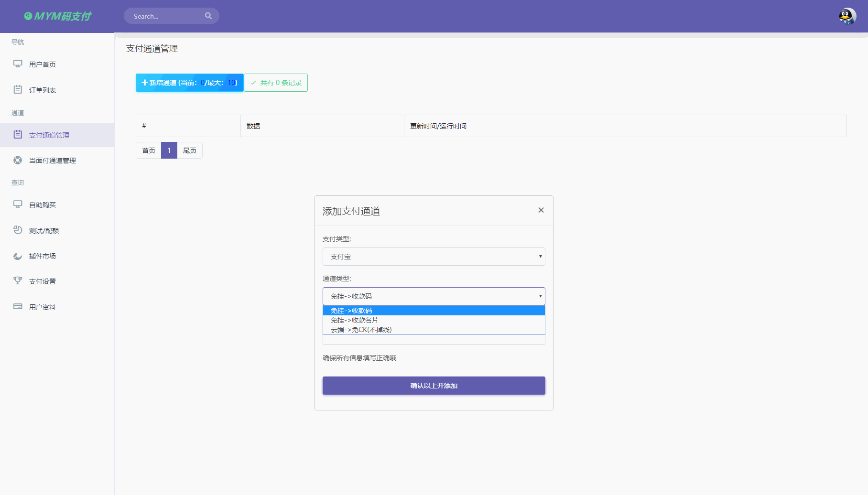
Task: Open 支付通道管理 in the sidebar
Action: [49, 135]
